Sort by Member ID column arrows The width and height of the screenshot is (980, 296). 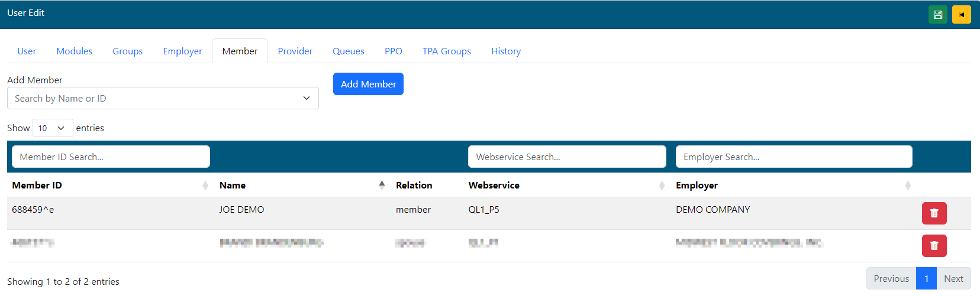(x=205, y=186)
